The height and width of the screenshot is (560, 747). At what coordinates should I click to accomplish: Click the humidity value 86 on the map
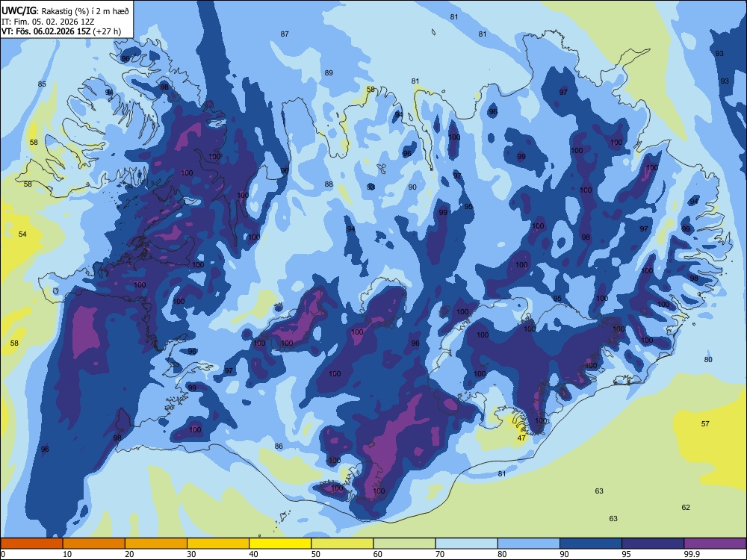pyautogui.click(x=279, y=447)
